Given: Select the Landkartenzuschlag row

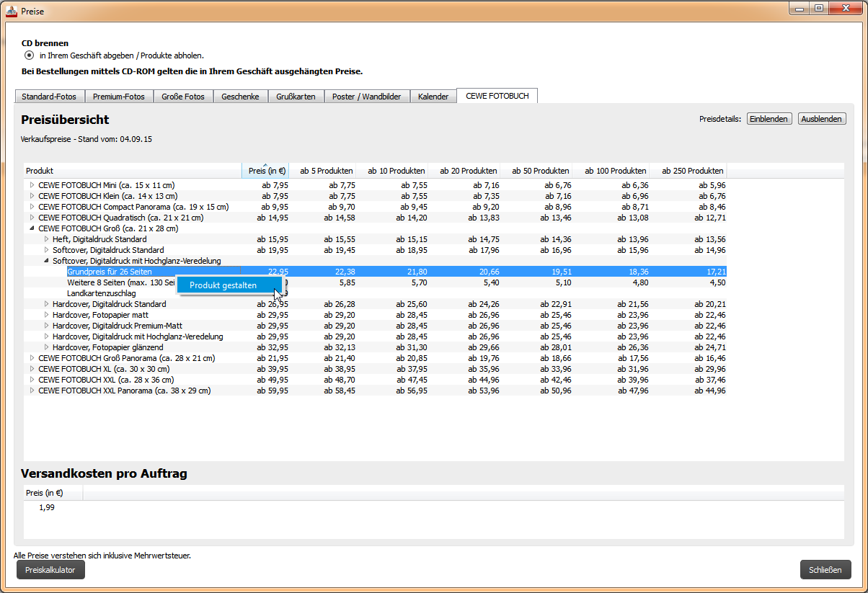Looking at the screenshot, I should (x=101, y=293).
